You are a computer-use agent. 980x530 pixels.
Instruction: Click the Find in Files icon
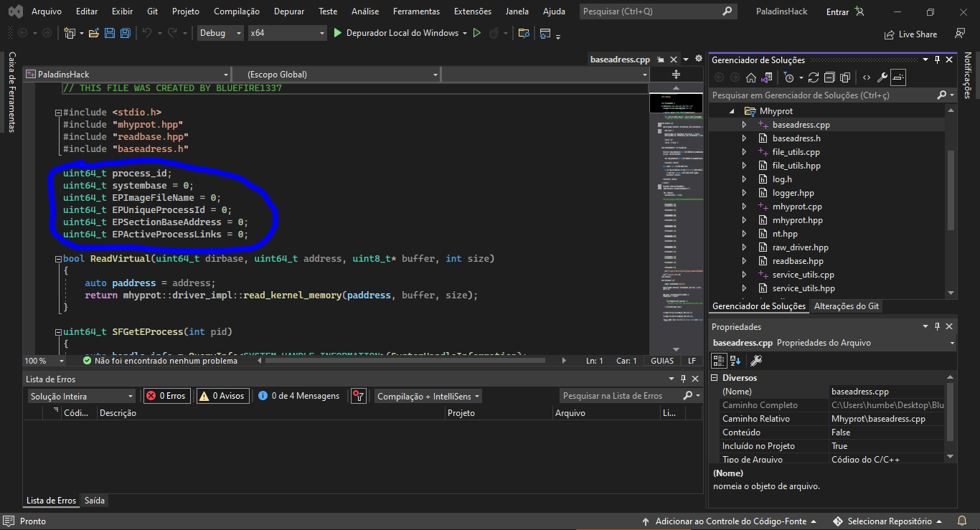[x=524, y=33]
